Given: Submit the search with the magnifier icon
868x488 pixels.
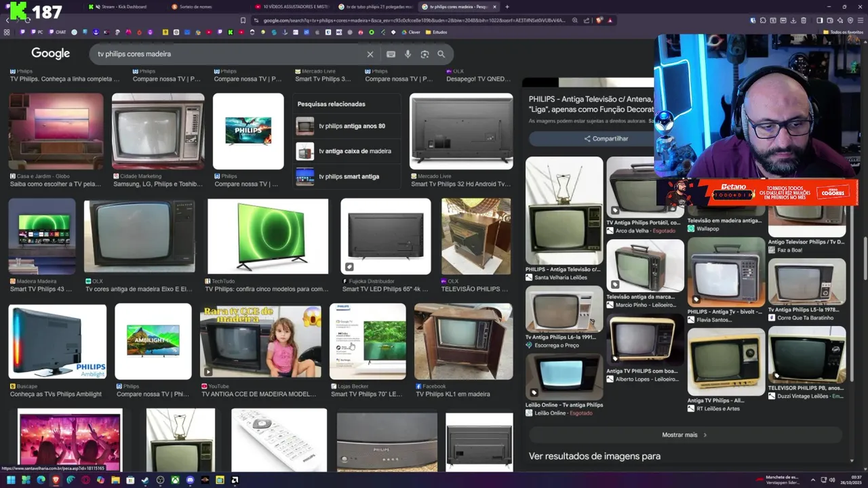Looking at the screenshot, I should pyautogui.click(x=441, y=54).
